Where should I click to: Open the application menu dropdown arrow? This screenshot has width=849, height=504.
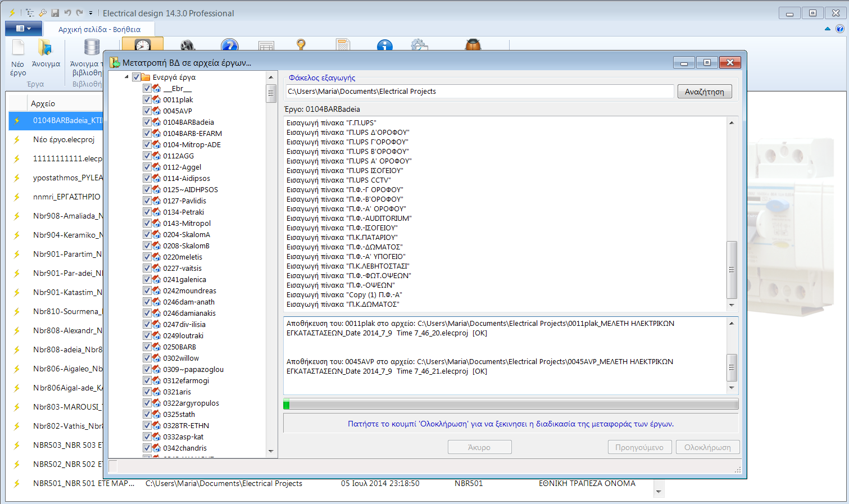coord(29,28)
